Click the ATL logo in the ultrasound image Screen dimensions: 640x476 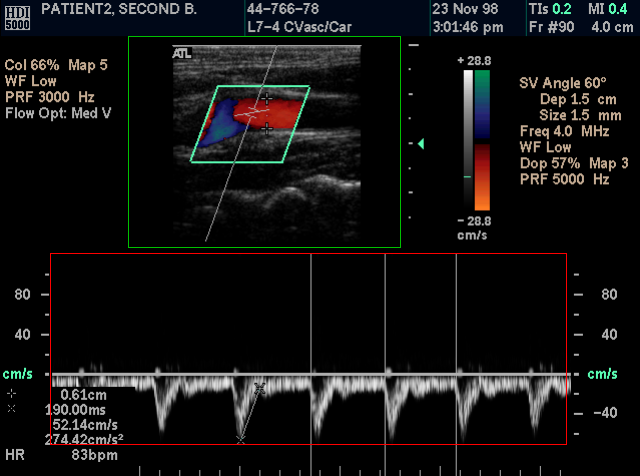181,53
